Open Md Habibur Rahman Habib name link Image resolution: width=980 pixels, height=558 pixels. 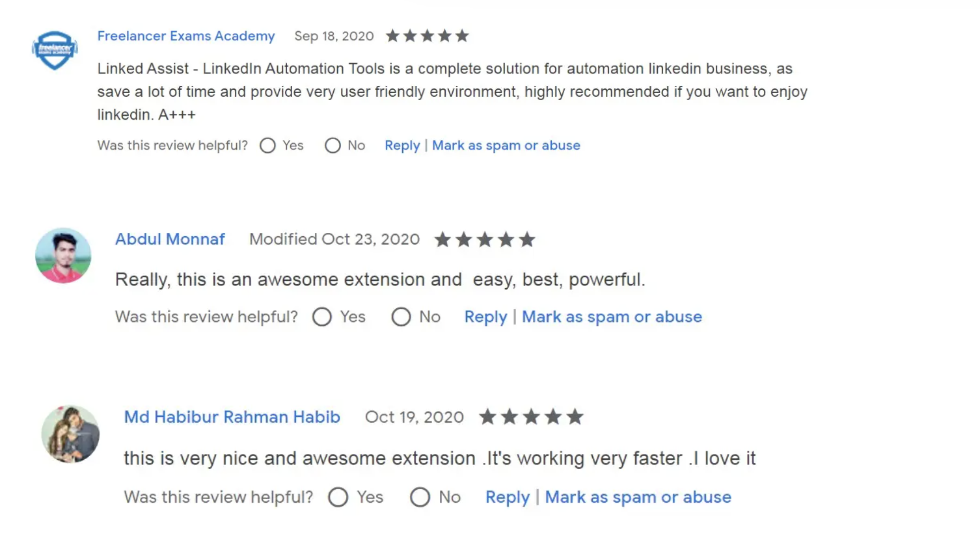(x=232, y=417)
